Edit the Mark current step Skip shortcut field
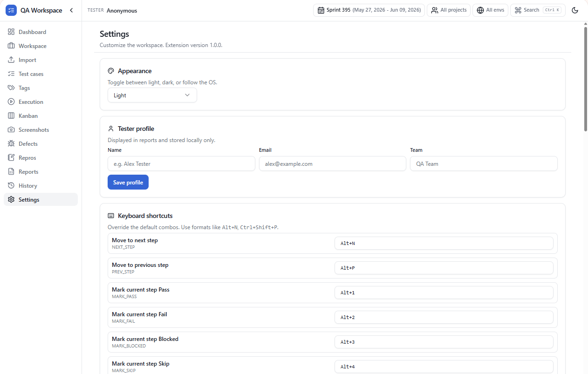This screenshot has height=374, width=588. pos(444,367)
